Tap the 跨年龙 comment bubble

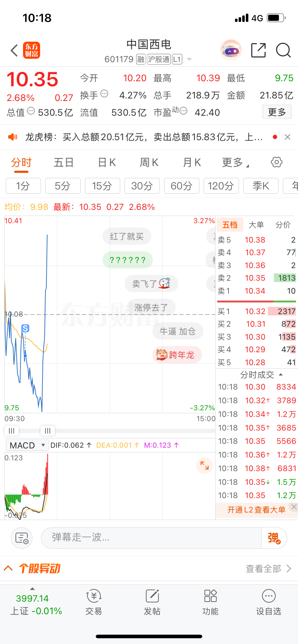click(177, 355)
